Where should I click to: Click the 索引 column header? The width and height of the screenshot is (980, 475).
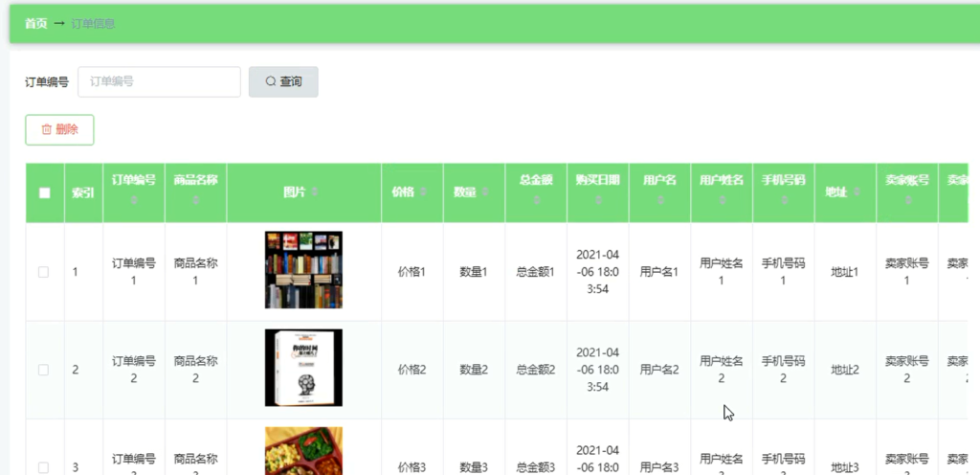click(x=83, y=192)
